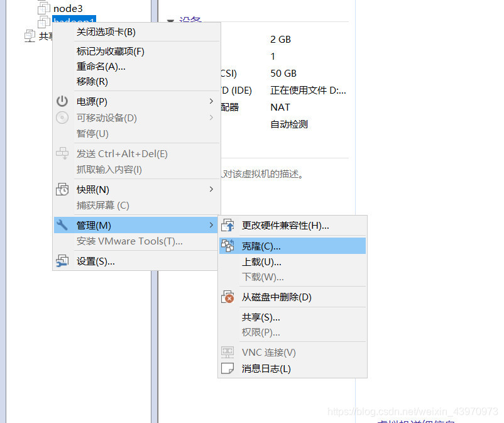
Task: Click the send Ctrl+Alt+Del icon
Action: [62, 153]
